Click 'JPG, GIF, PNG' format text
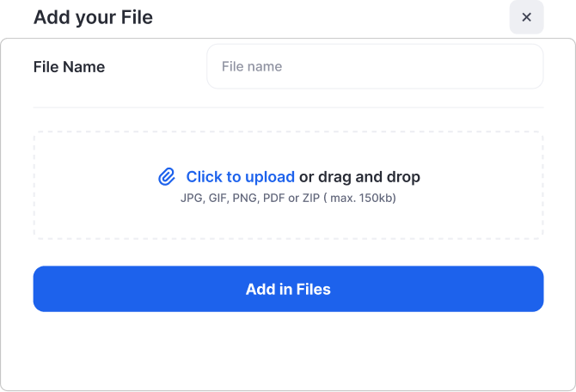 218,198
